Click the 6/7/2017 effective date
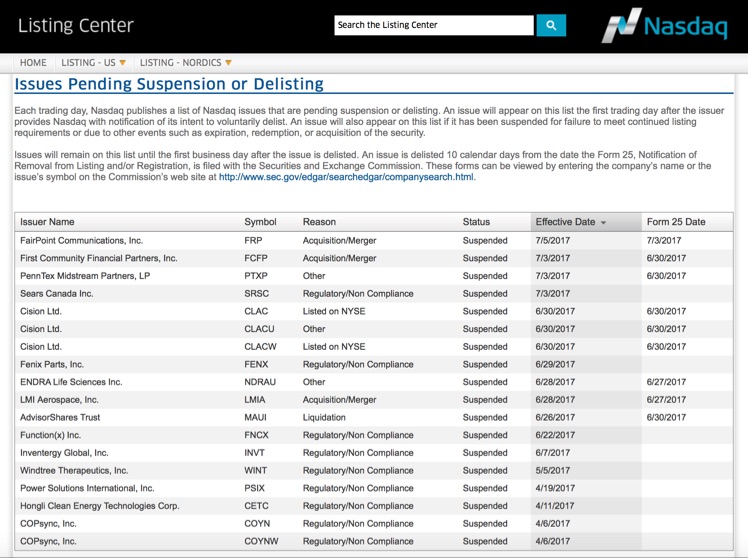This screenshot has height=558, width=748. [x=552, y=453]
